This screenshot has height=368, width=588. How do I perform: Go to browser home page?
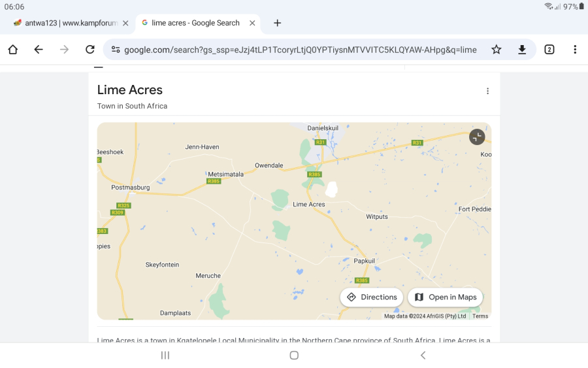[x=13, y=50]
